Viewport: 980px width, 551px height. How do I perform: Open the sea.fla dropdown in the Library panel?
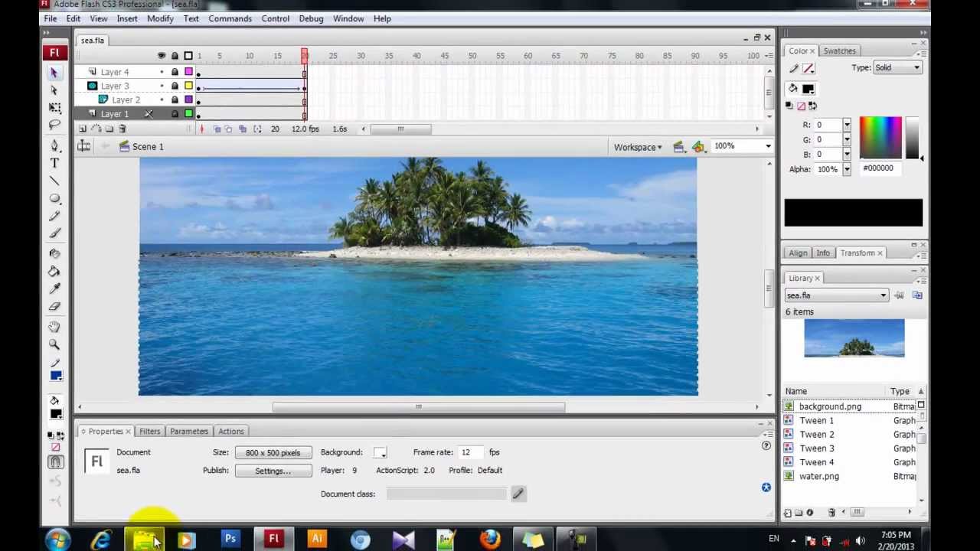click(883, 295)
